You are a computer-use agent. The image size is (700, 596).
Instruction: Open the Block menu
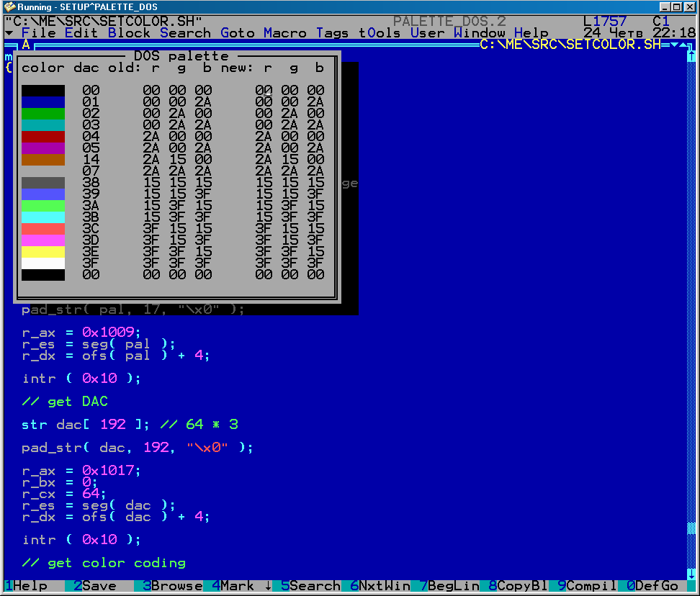click(129, 33)
